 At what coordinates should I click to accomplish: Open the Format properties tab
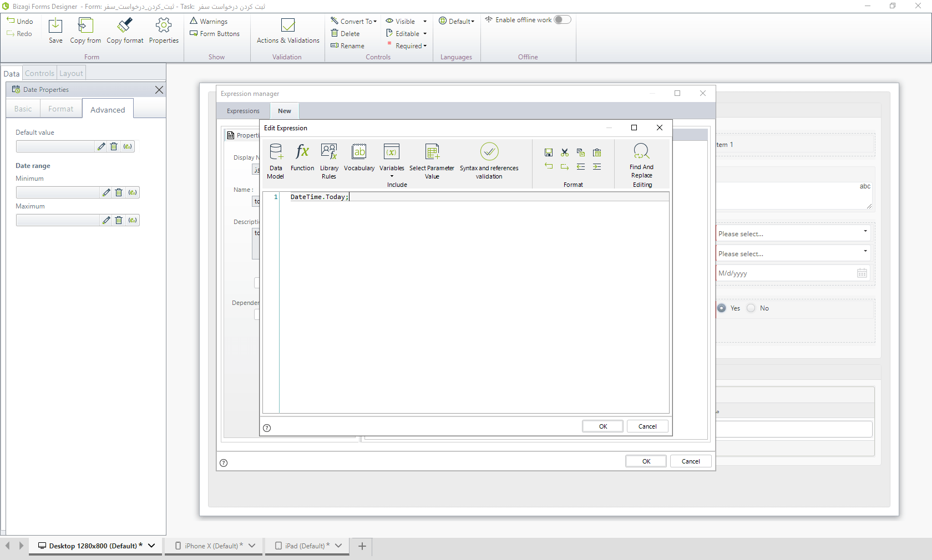point(61,109)
